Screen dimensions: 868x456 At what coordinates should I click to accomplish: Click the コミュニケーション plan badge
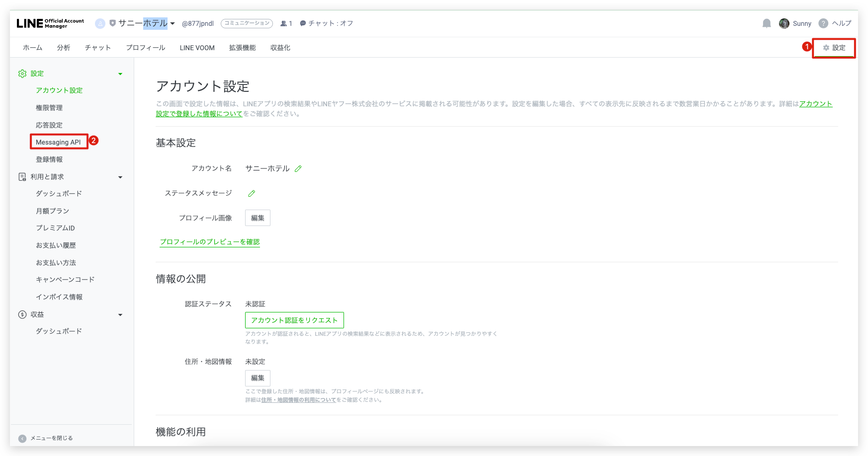pos(247,23)
